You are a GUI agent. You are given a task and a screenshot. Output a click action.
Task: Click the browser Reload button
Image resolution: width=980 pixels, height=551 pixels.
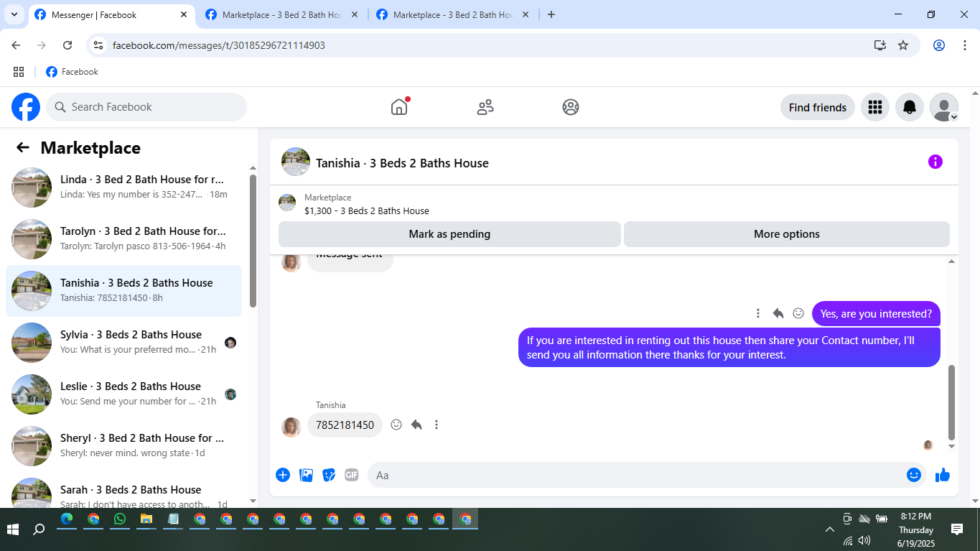[x=67, y=45]
